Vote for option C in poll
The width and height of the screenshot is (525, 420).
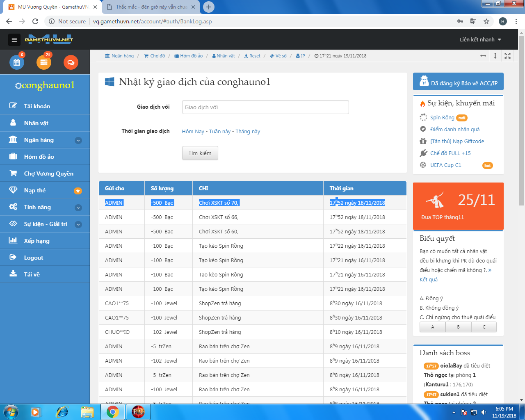[484, 327]
